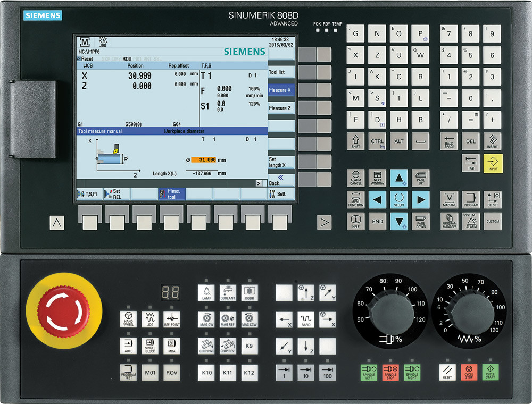Click the K10 user key
The image size is (532, 404).
pos(206,373)
